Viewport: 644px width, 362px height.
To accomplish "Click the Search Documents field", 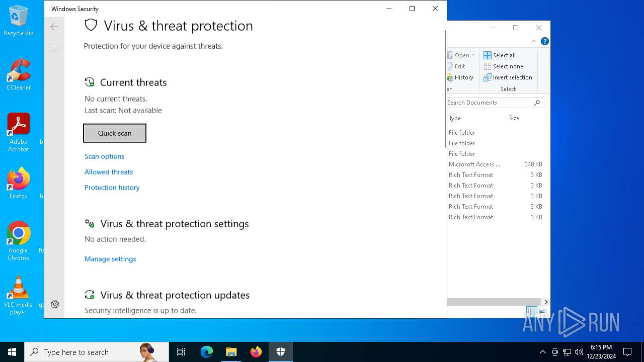I will [x=495, y=103].
